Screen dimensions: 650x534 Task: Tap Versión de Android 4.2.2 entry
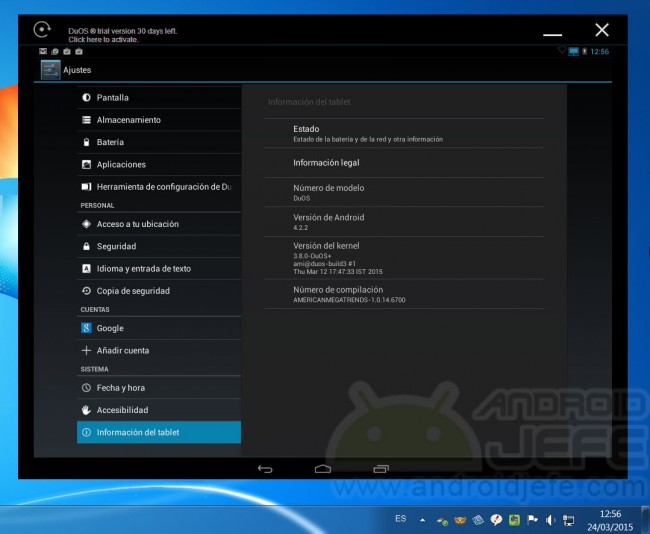404,222
